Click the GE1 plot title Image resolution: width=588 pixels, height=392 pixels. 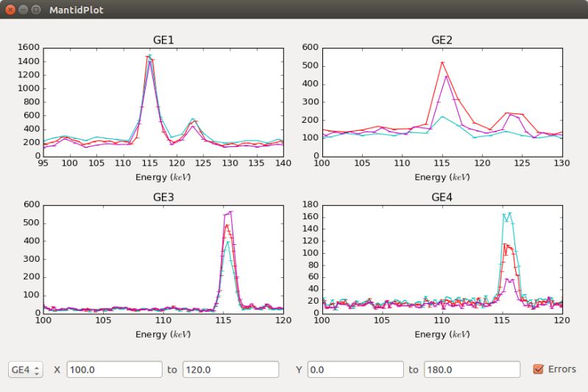(163, 40)
